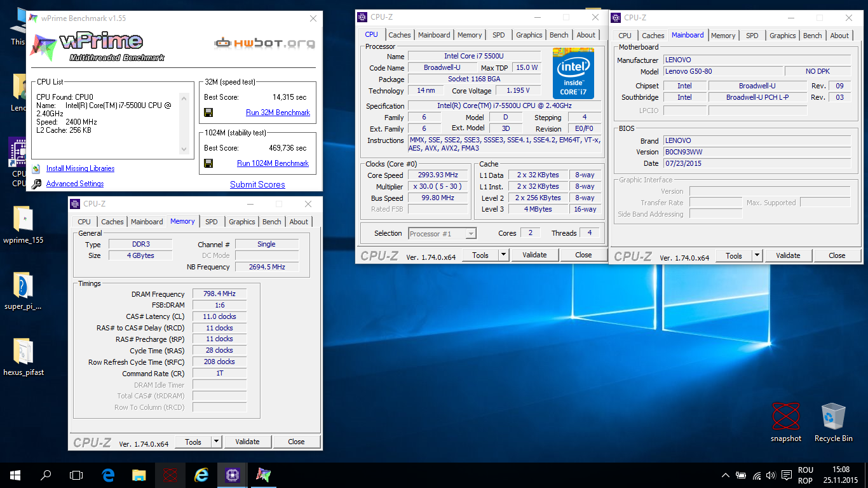868x488 pixels.
Task: Click the save icon beside Run 1024M Benchmark
Action: (208, 163)
